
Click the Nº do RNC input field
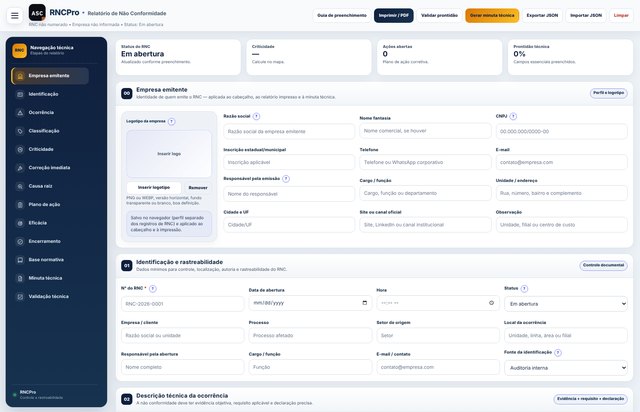[x=182, y=304]
